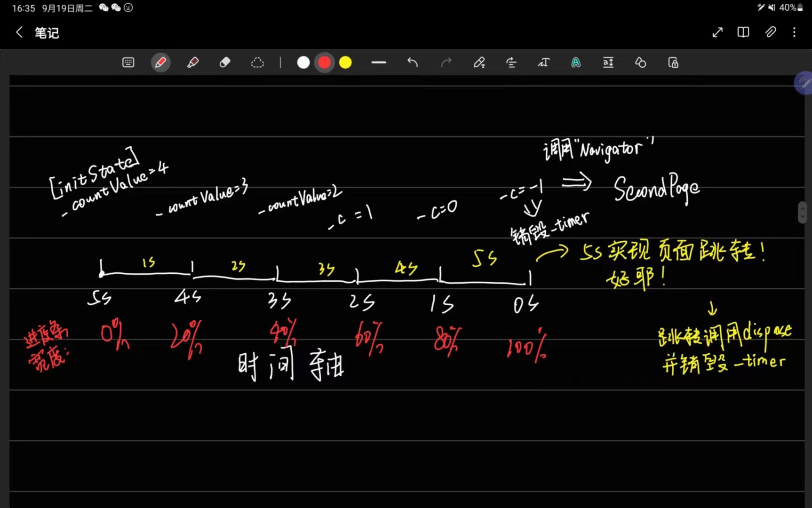Open the stroke thickness line selector
The width and height of the screenshot is (812, 508).
point(379,63)
